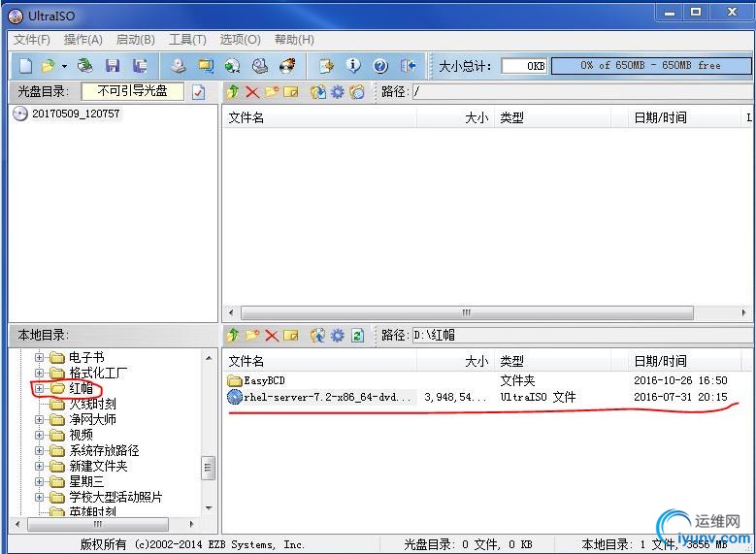
Task: Click the red X delete in disc pane
Action: tap(252, 91)
